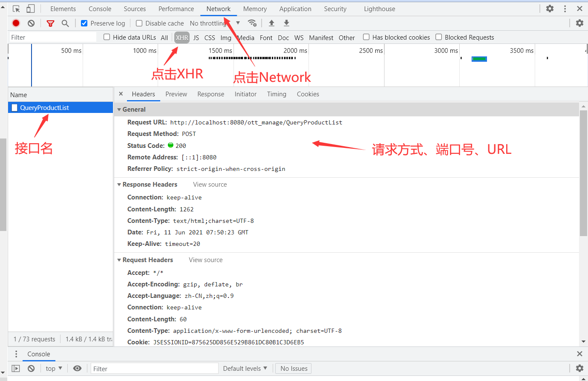This screenshot has width=588, height=381.
Task: Enable Disable cache option
Action: (139, 23)
